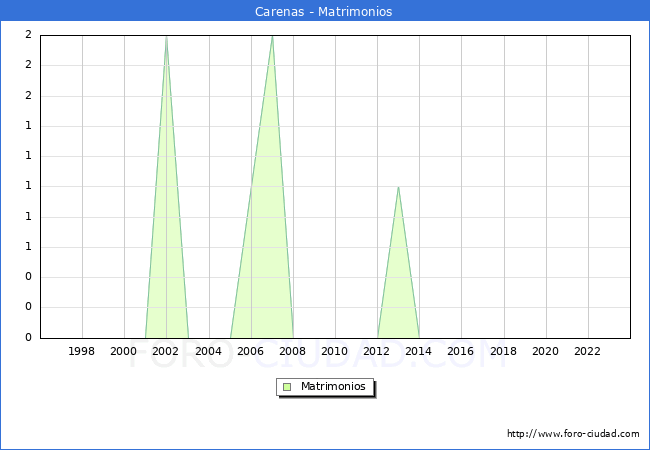Click the 2004 x-axis label
This screenshot has height=450, width=650.
[x=209, y=351]
